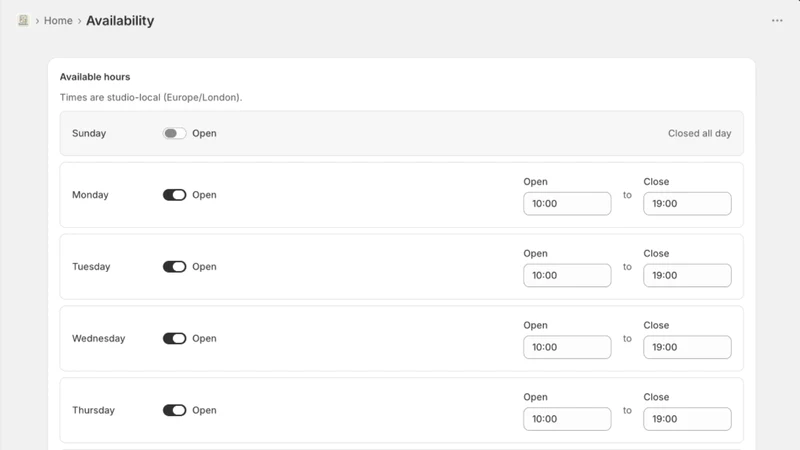Focus the Tuesday closing time field
The height and width of the screenshot is (450, 800).
click(x=687, y=276)
